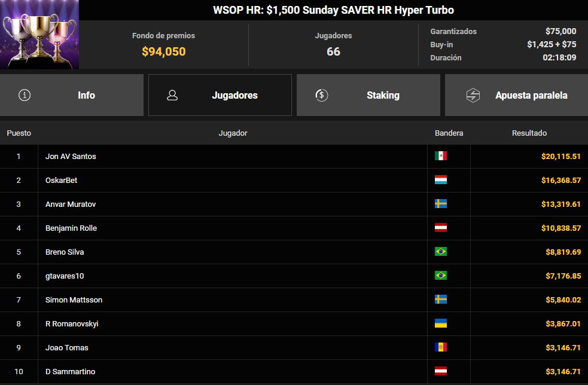Click the Staking dollar icon
The image size is (588, 385).
tap(321, 95)
